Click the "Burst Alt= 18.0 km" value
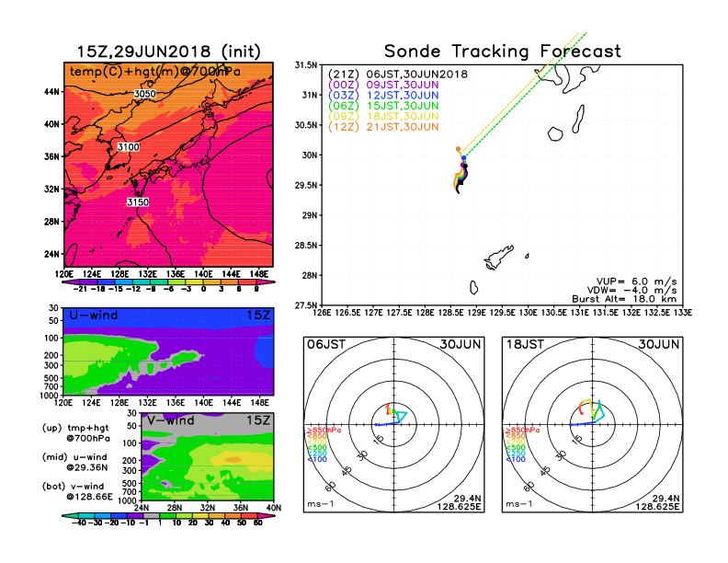 [x=624, y=299]
